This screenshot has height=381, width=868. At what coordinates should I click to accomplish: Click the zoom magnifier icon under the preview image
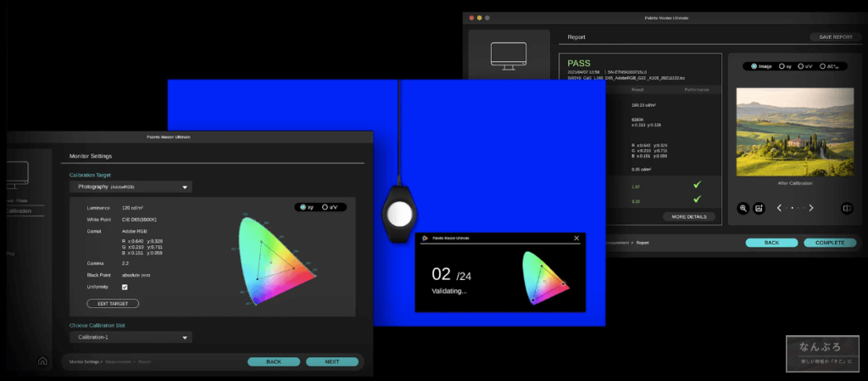[743, 208]
